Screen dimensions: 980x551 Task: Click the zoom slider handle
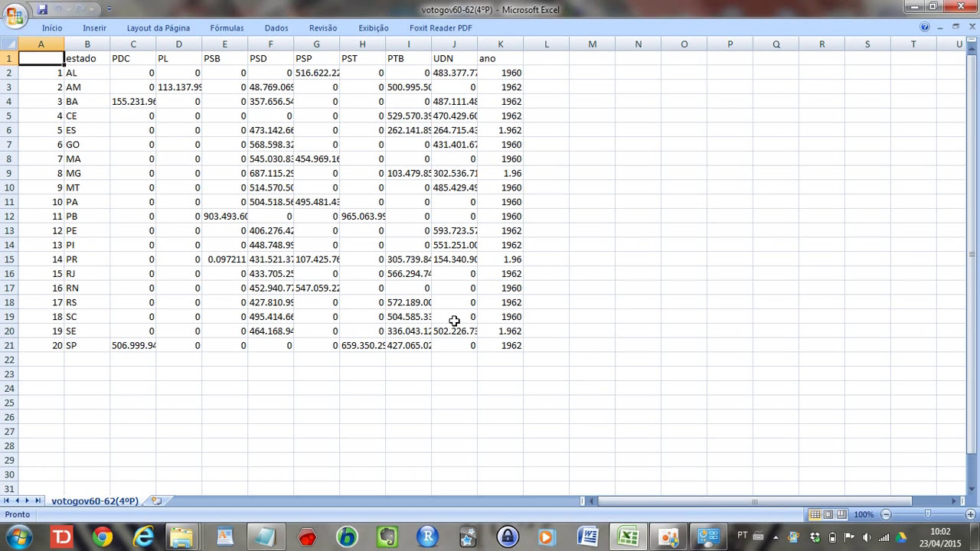point(928,515)
